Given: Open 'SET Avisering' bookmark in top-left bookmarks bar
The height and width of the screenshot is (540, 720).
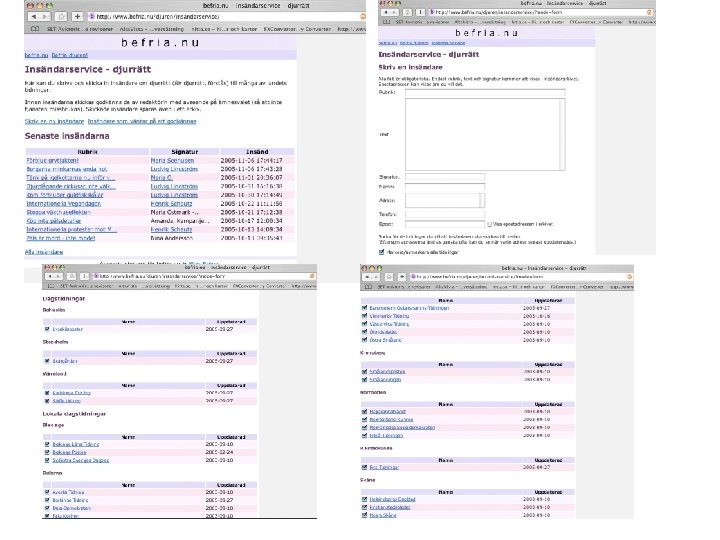Looking at the screenshot, I should (x=80, y=29).
